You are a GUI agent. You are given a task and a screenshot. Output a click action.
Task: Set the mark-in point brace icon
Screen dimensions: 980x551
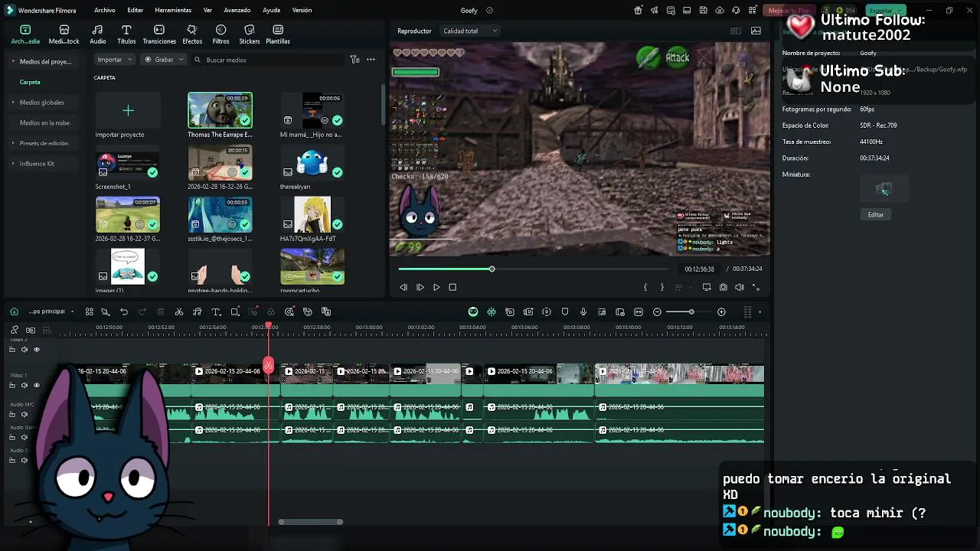click(x=645, y=287)
